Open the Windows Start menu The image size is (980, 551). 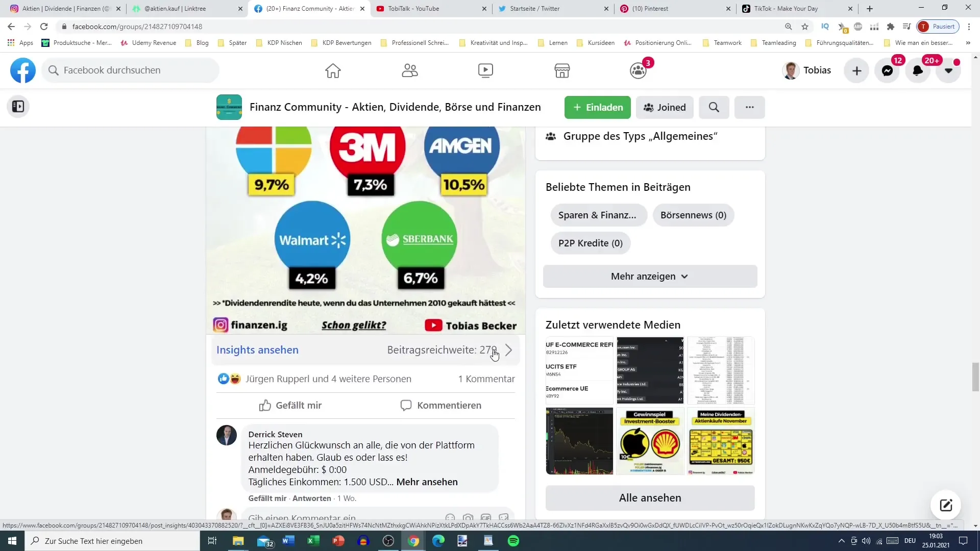click(12, 541)
